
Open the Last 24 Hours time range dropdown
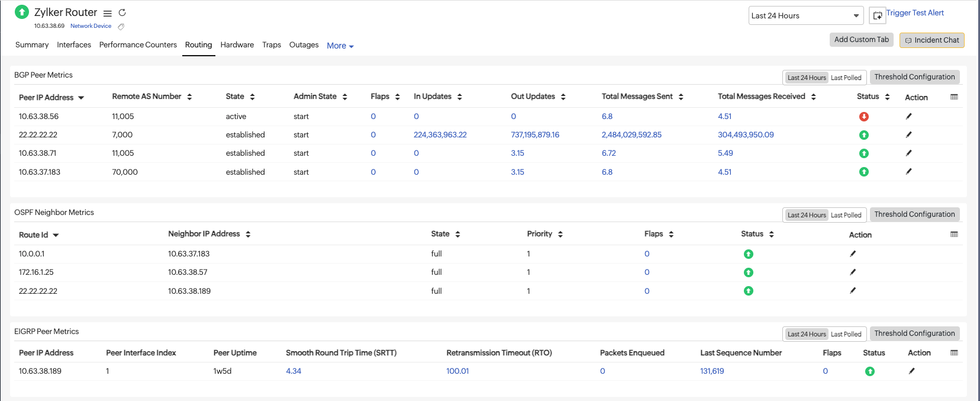click(805, 16)
